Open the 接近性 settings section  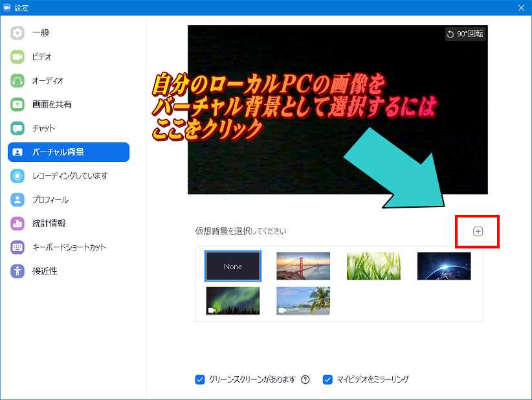tap(69, 271)
